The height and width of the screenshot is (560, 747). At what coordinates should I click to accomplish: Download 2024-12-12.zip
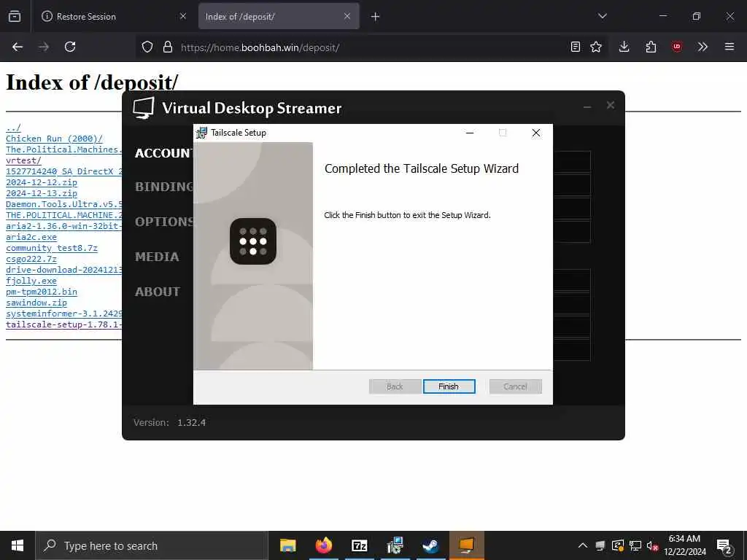click(42, 182)
